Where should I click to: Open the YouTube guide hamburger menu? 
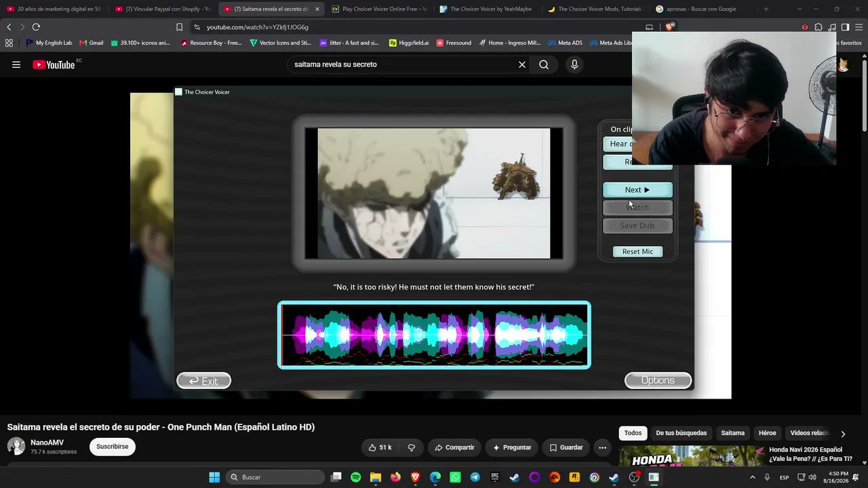click(x=16, y=64)
